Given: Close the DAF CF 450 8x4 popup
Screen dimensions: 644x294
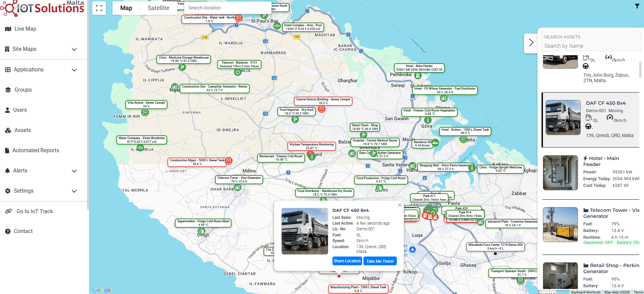Looking at the screenshot, I should point(400,205).
